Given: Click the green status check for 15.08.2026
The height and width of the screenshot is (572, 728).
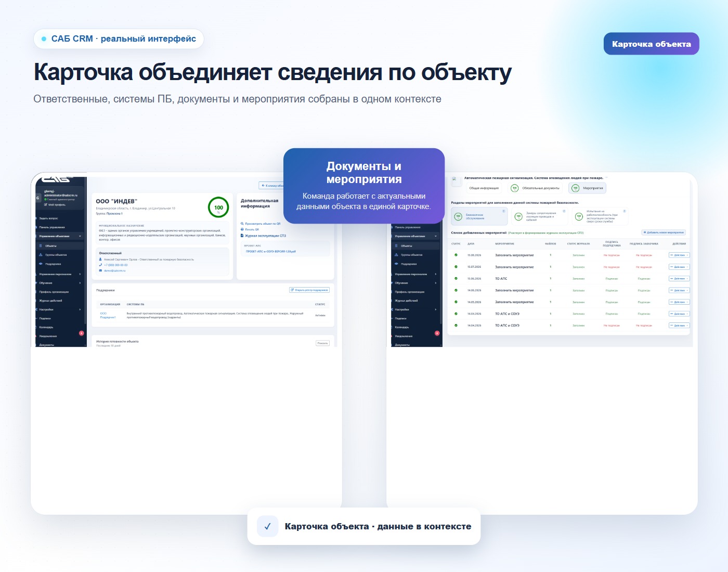Looking at the screenshot, I should click(x=456, y=255).
